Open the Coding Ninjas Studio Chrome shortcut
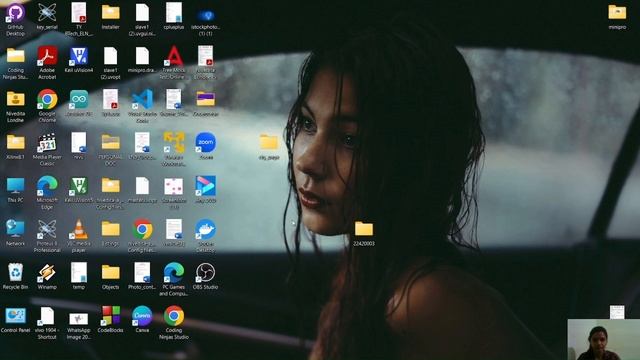640x360 pixels. point(174,316)
